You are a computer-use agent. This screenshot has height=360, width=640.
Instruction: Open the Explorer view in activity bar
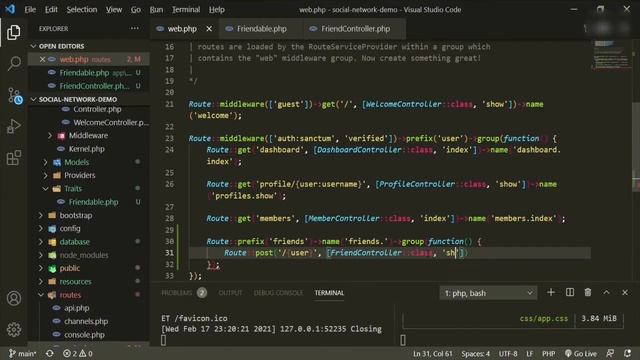[x=13, y=32]
